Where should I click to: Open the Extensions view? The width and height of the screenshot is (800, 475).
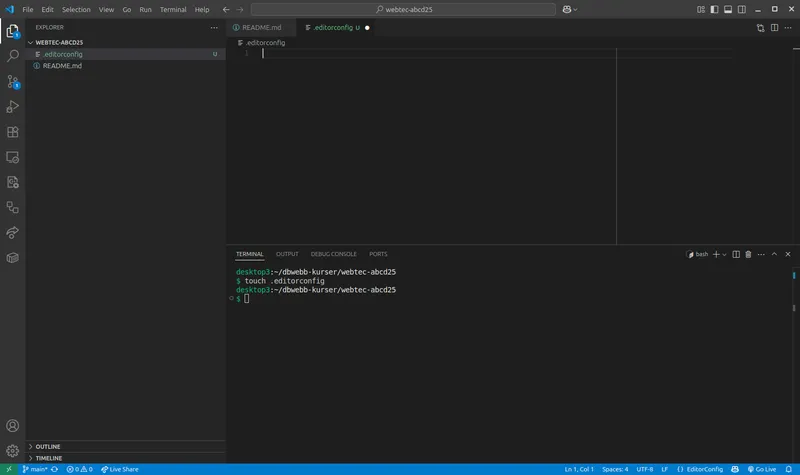coord(12,132)
